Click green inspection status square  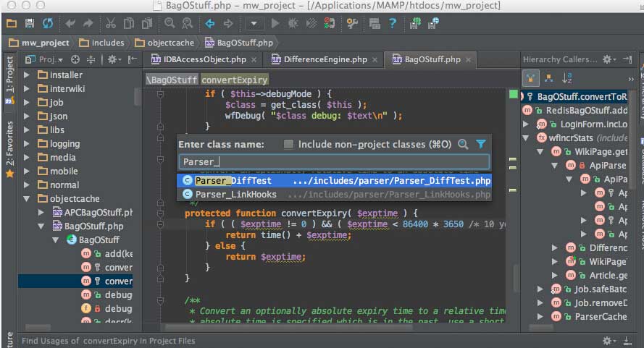click(x=513, y=94)
